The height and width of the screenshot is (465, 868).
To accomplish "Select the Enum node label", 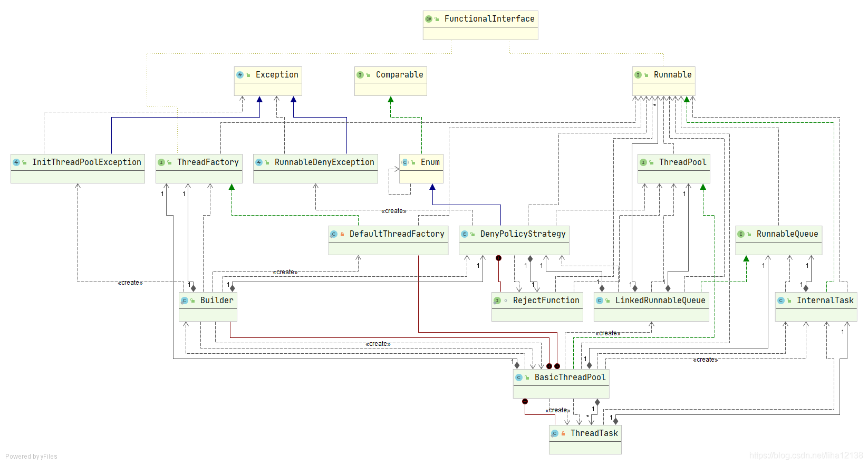I will tap(430, 162).
